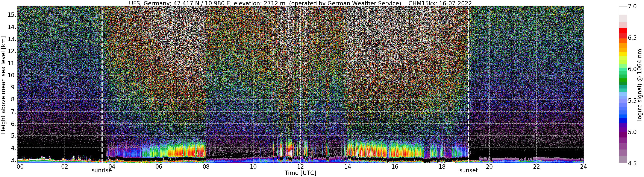Click the 'Height above mean sea level [km]' label
The image size is (644, 177).
pyautogui.click(x=3, y=85)
